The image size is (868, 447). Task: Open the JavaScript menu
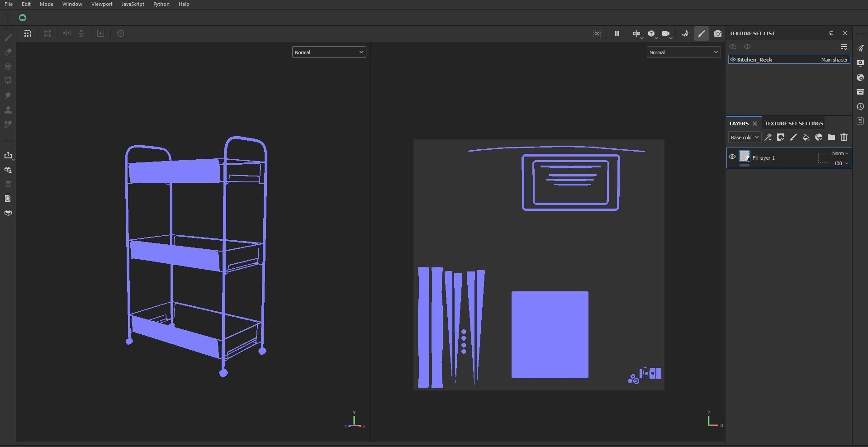(x=133, y=4)
